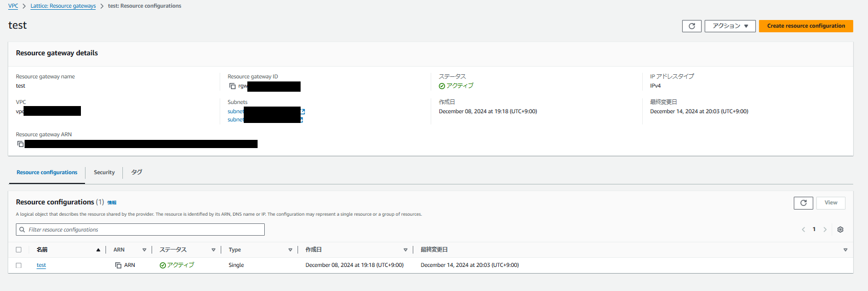Focus the Filter resource configurations field
Image resolution: width=868 pixels, height=291 pixels.
(x=140, y=230)
